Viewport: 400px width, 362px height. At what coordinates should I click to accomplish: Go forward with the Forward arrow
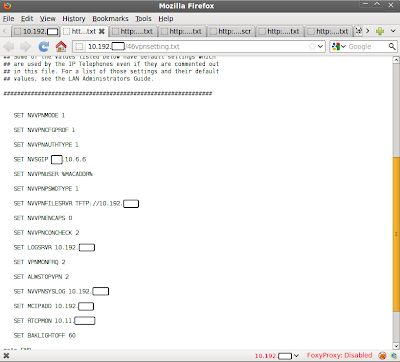click(x=25, y=47)
